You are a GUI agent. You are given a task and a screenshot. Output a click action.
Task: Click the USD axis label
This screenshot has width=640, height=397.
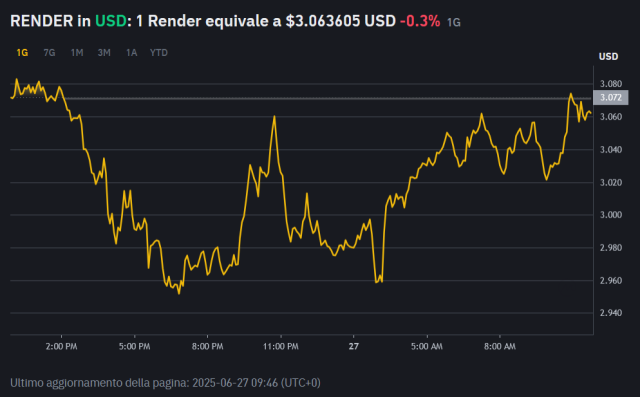pos(608,56)
